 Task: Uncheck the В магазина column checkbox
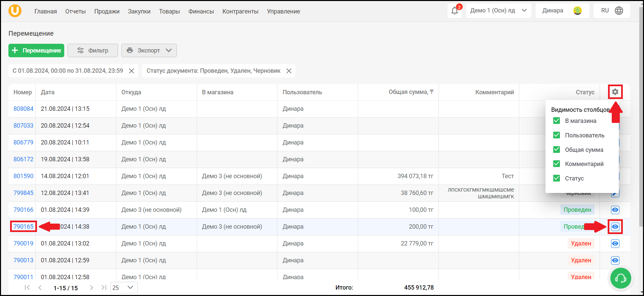pyautogui.click(x=557, y=121)
